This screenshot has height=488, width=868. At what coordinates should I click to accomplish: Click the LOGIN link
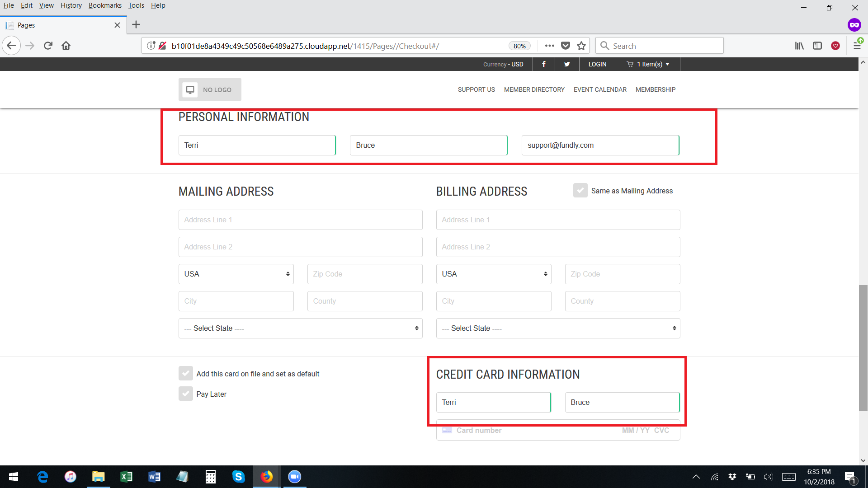click(x=597, y=64)
